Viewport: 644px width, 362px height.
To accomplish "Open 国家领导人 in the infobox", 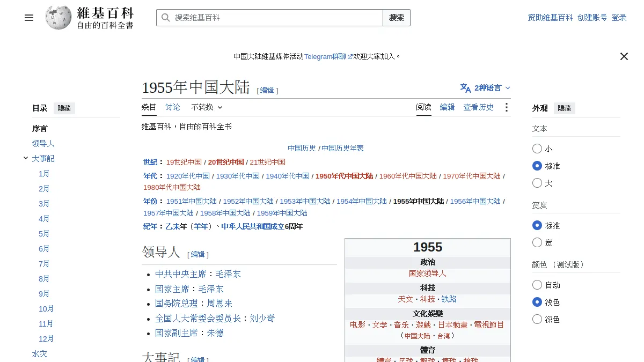I will click(428, 274).
